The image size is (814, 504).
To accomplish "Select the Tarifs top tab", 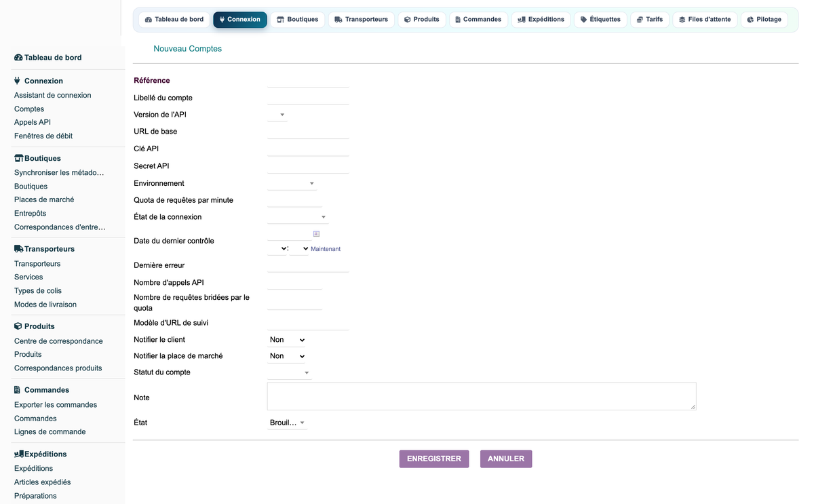I will coord(650,20).
